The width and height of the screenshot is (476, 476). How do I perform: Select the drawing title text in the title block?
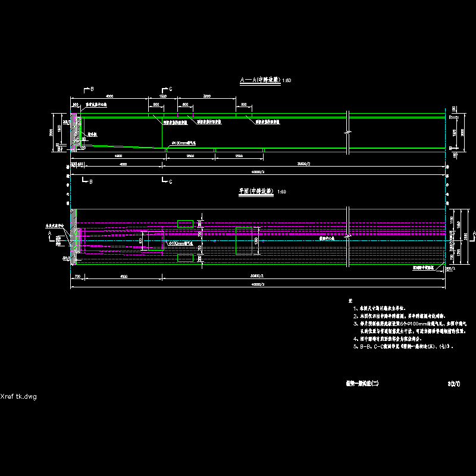tap(362, 383)
